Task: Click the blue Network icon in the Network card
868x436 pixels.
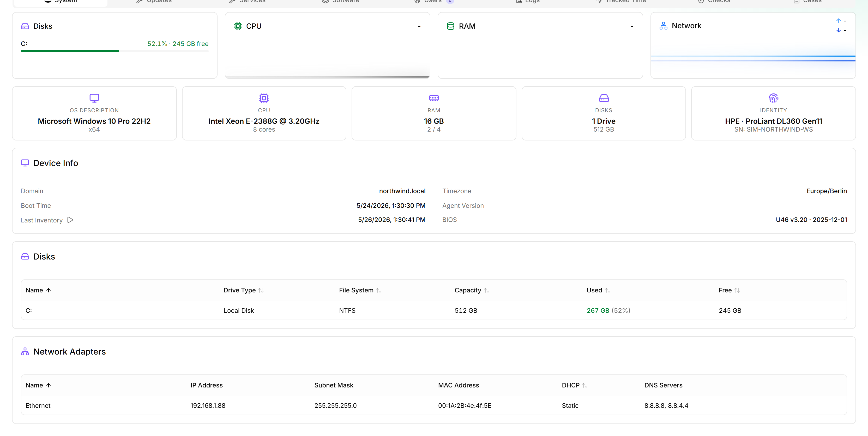Action: pyautogui.click(x=664, y=26)
